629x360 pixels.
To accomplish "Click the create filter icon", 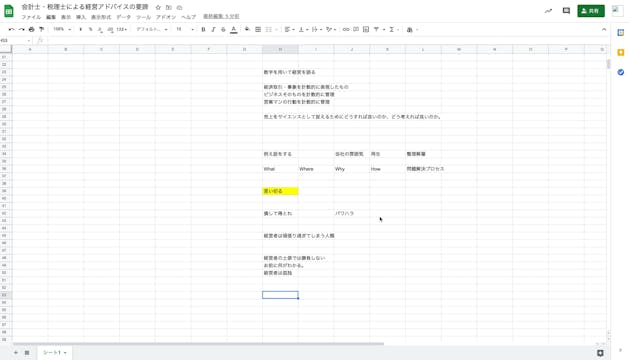I will tap(376, 29).
